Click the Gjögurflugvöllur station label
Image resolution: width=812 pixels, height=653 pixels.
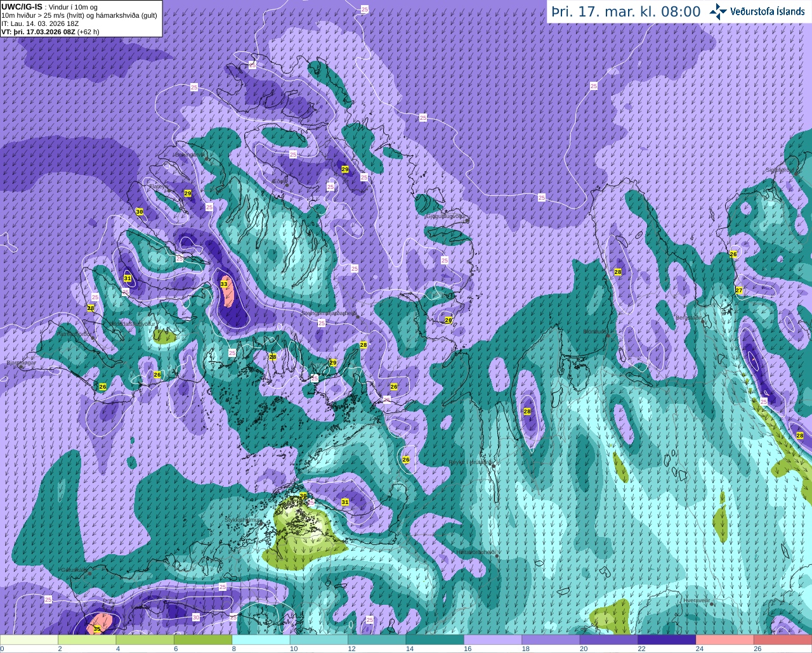[x=446, y=216]
